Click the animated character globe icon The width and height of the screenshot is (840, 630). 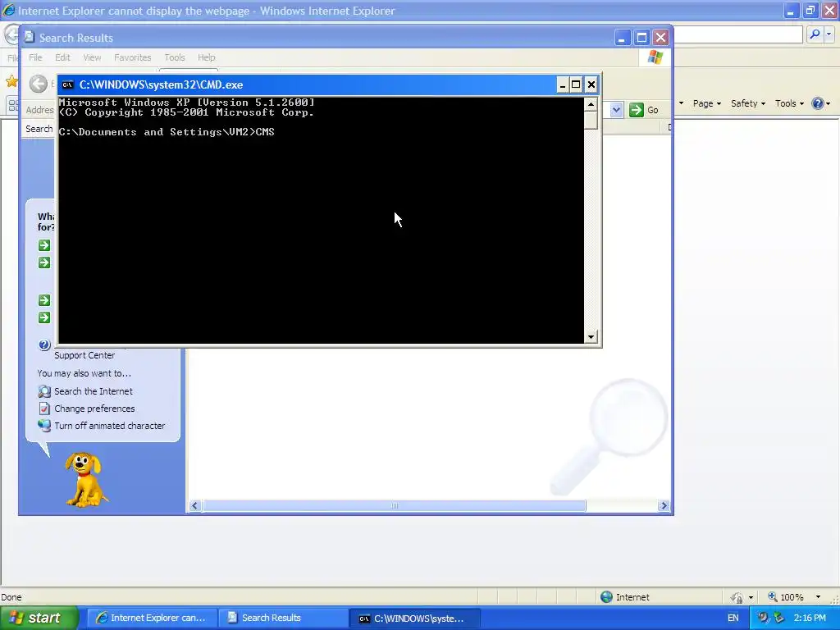(x=44, y=426)
